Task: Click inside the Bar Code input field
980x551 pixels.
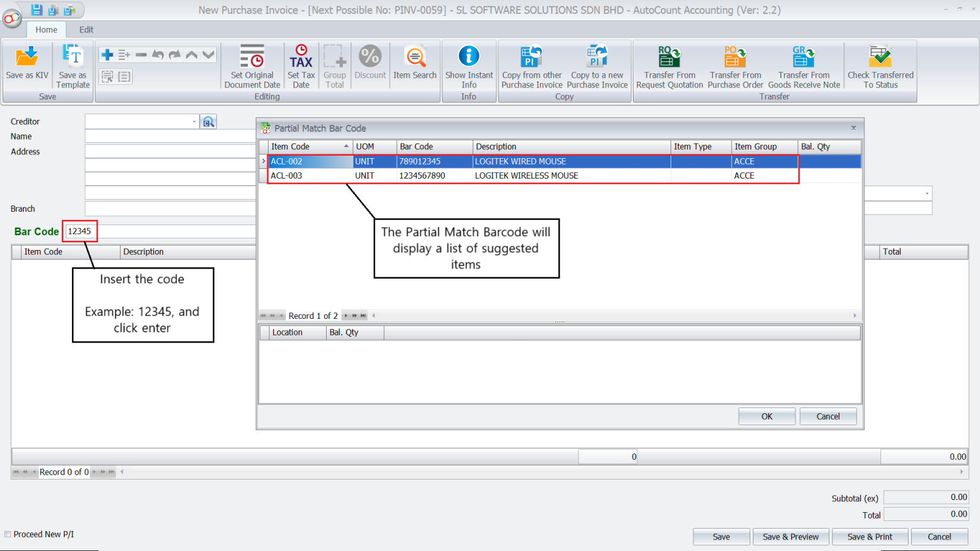Action: pyautogui.click(x=78, y=231)
